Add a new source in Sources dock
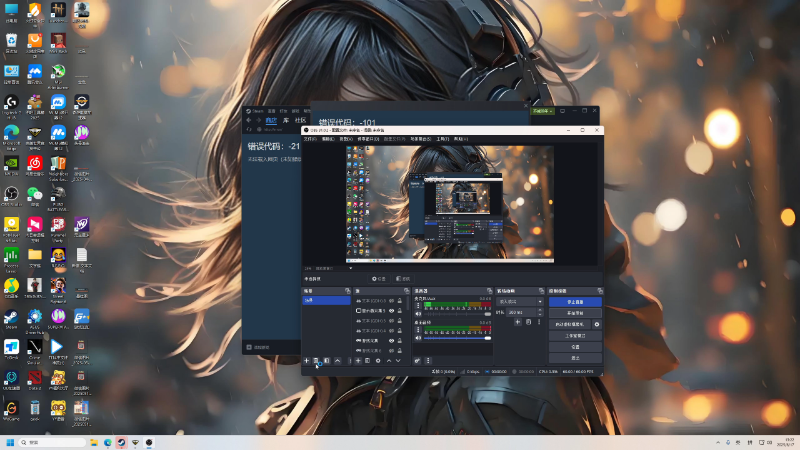The height and width of the screenshot is (450, 800). coord(358,361)
